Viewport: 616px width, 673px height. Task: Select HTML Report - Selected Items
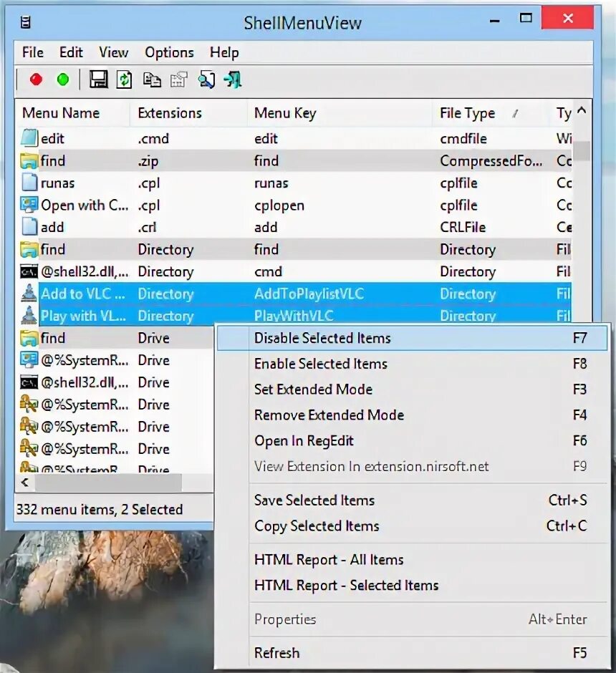412,586
